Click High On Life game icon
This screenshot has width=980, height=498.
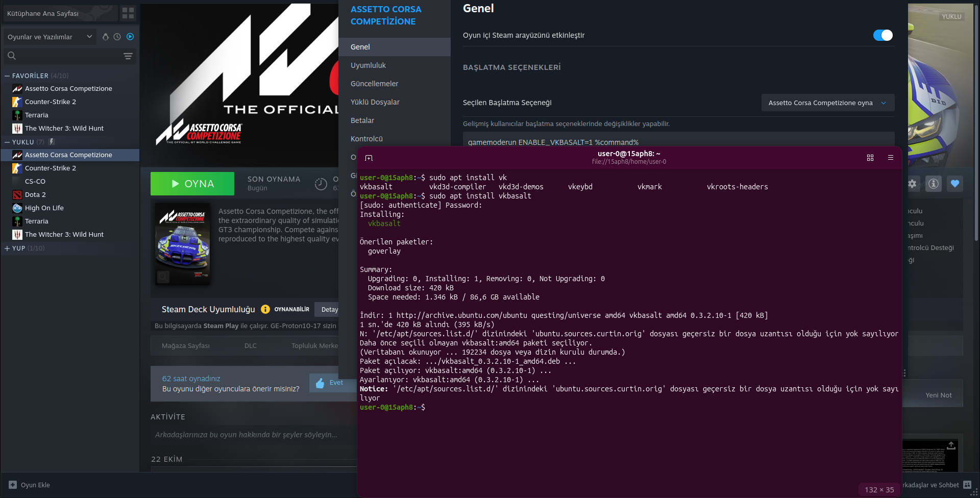click(x=17, y=208)
